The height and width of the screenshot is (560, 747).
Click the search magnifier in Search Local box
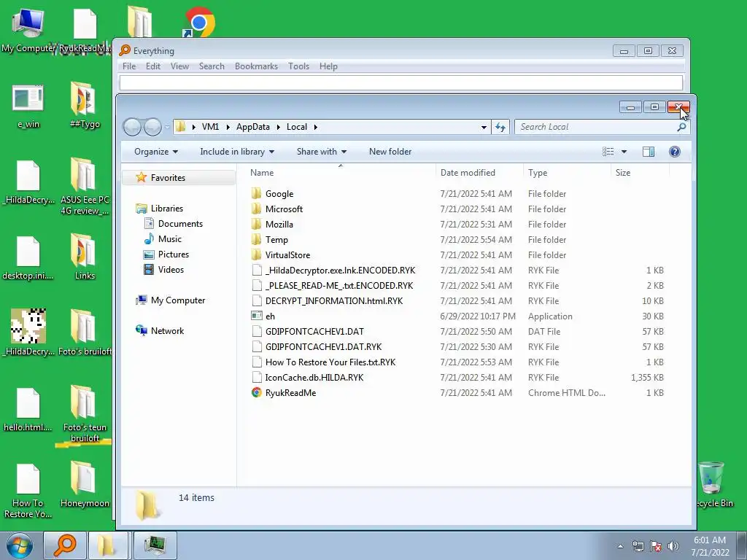pyautogui.click(x=681, y=127)
